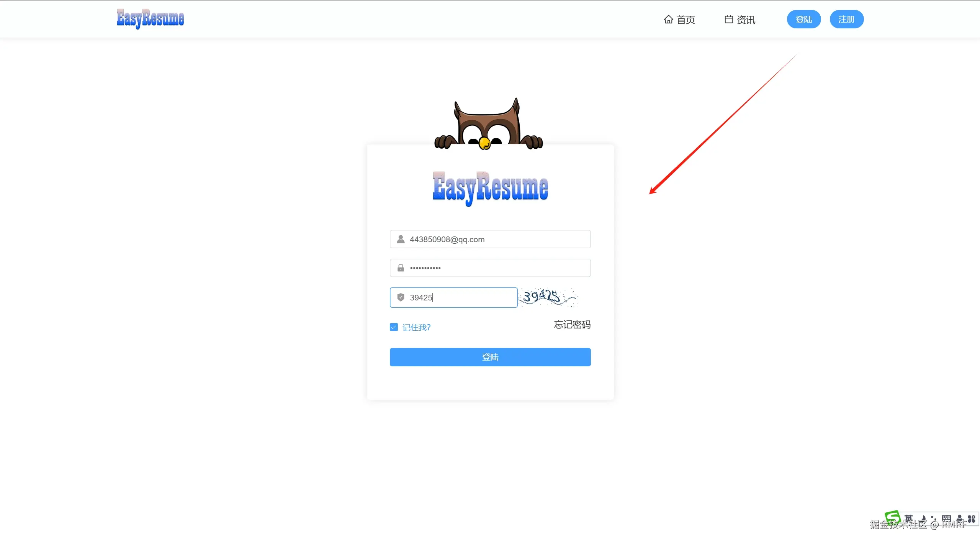Click the 登陆 pill button in header

803,19
